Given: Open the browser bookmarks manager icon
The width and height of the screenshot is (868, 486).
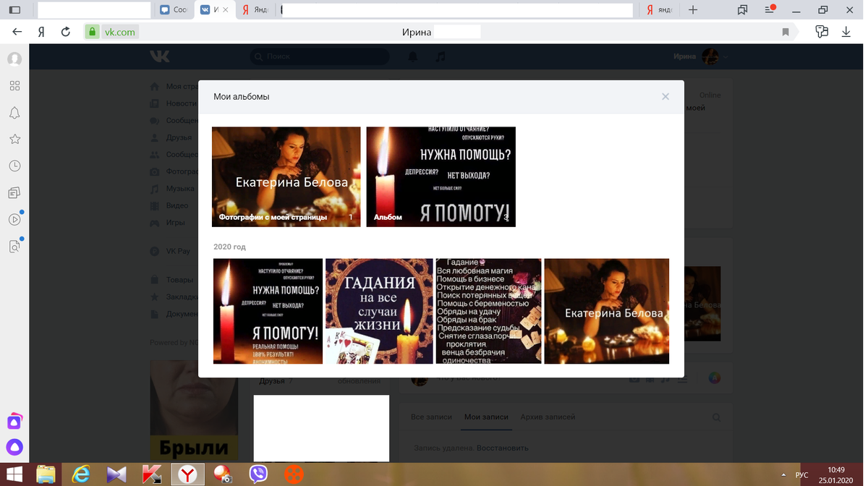Looking at the screenshot, I should click(x=742, y=10).
